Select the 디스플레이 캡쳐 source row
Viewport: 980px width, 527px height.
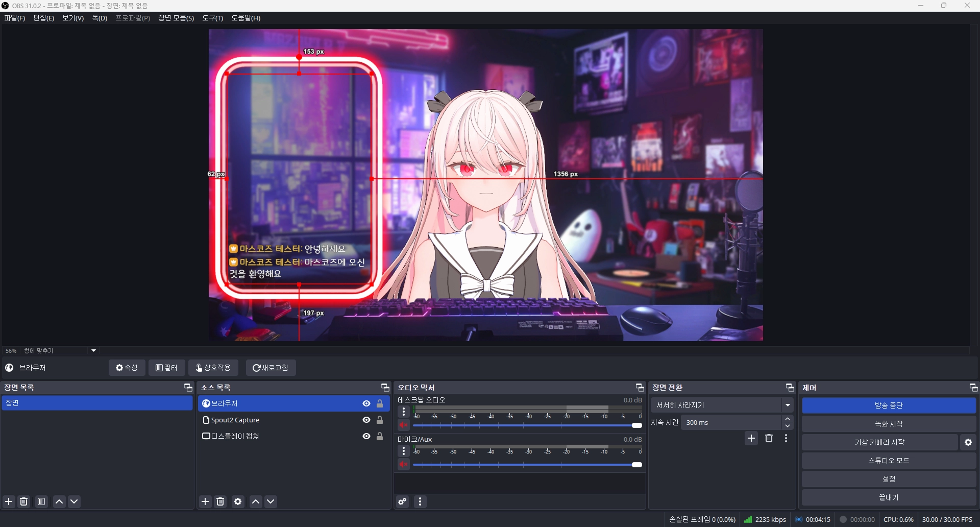click(293, 436)
